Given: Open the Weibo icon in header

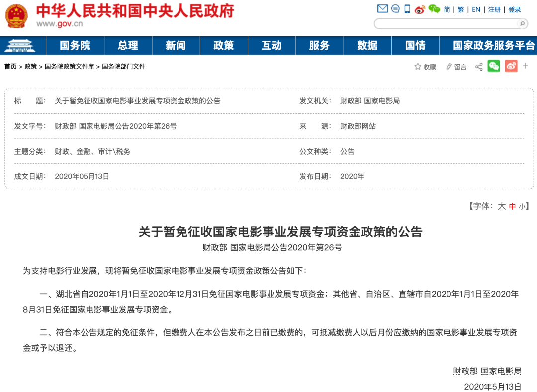Looking at the screenshot, I should 420,9.
